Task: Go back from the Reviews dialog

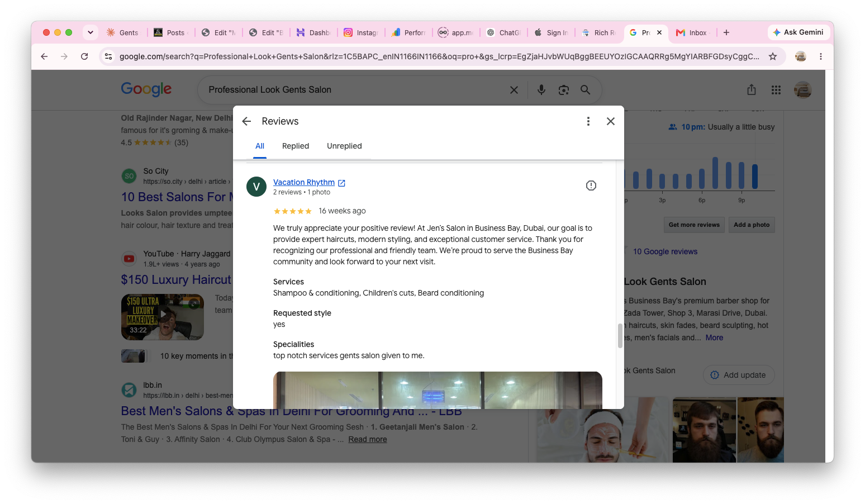Action: (x=246, y=121)
